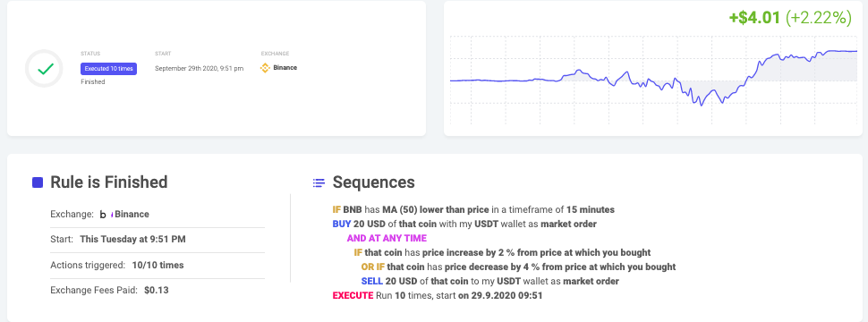Click the Binance exchange name in header
The width and height of the screenshot is (868, 322).
285,67
